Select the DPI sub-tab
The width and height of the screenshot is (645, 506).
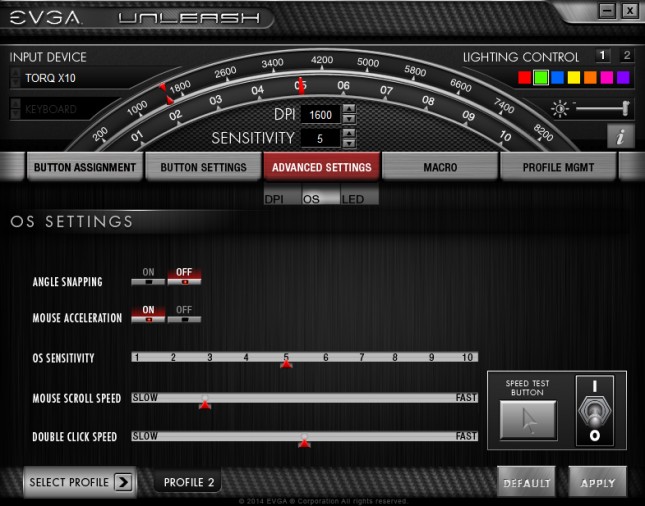click(282, 194)
